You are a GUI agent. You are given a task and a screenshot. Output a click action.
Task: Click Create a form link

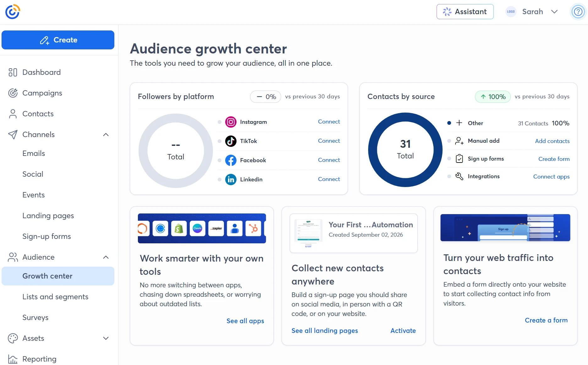546,320
